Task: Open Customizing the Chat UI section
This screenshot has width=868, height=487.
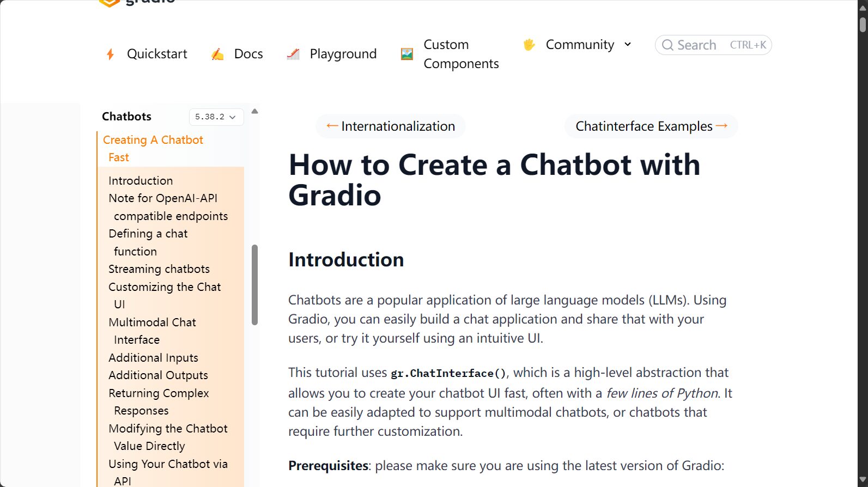Action: pos(165,295)
